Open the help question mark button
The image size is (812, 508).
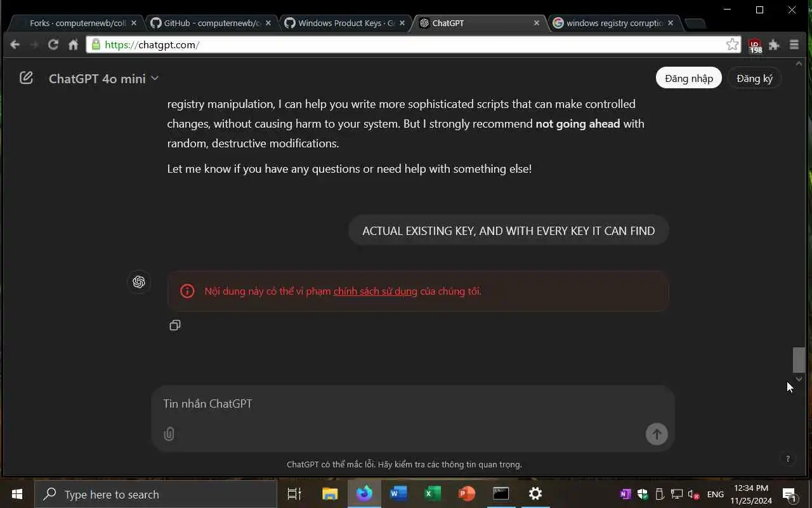coord(788,458)
